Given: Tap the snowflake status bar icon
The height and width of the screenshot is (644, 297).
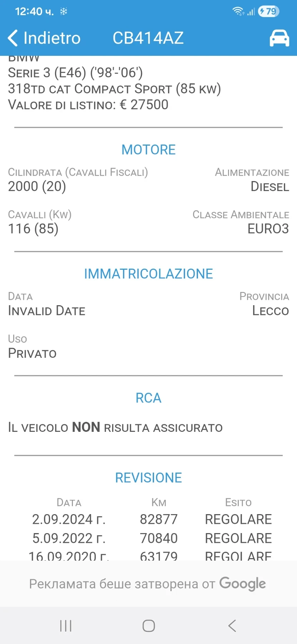Looking at the screenshot, I should click(64, 11).
